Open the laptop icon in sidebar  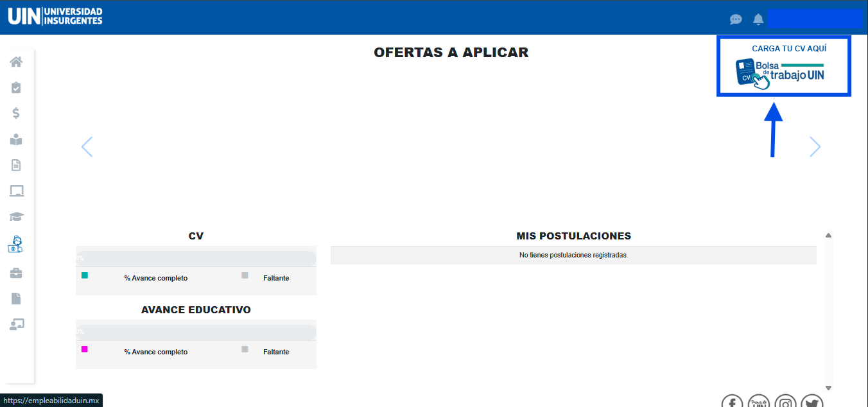pos(16,191)
